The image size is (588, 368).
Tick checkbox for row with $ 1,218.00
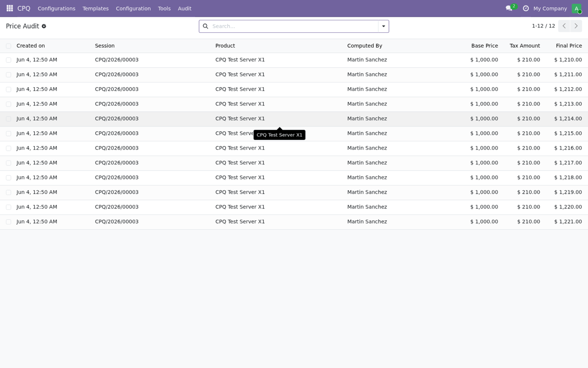coord(8,178)
